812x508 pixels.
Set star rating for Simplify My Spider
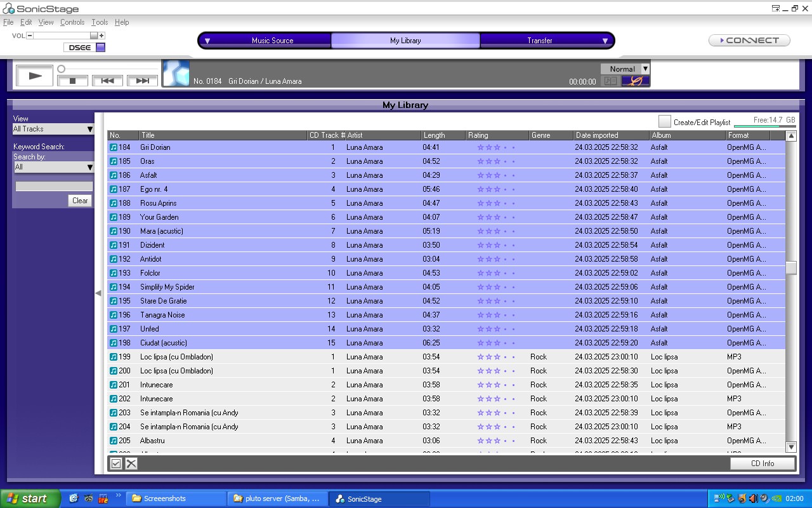(496, 287)
